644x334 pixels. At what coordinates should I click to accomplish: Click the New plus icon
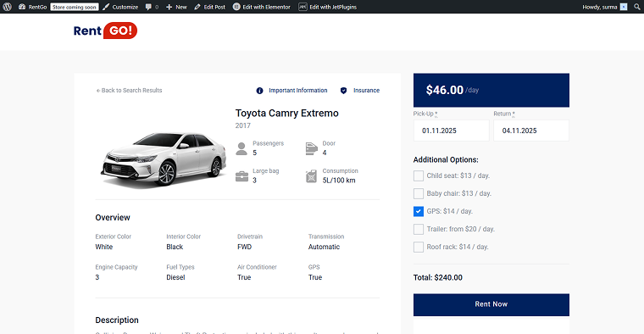tap(169, 7)
